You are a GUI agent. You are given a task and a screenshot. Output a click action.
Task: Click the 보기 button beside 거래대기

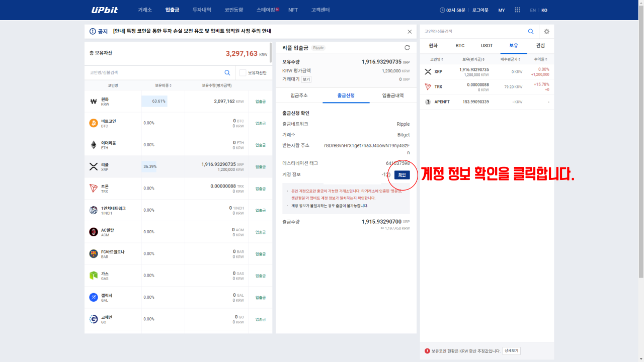(306, 79)
